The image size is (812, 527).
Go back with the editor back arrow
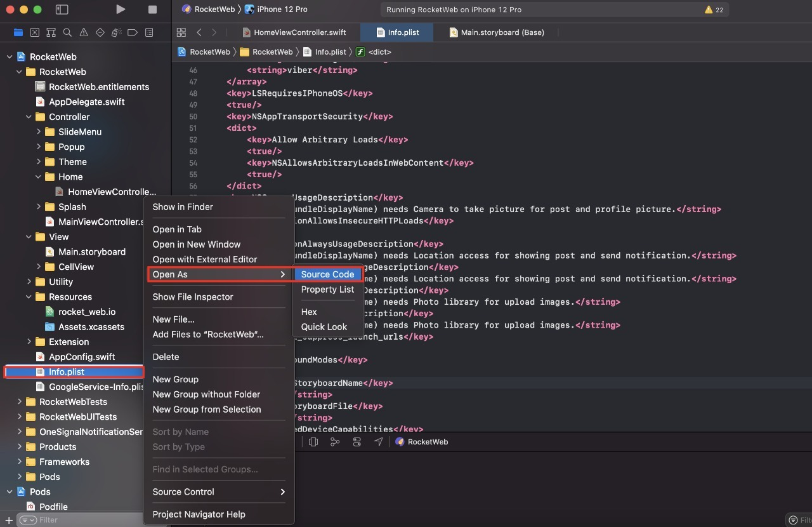[x=199, y=32]
